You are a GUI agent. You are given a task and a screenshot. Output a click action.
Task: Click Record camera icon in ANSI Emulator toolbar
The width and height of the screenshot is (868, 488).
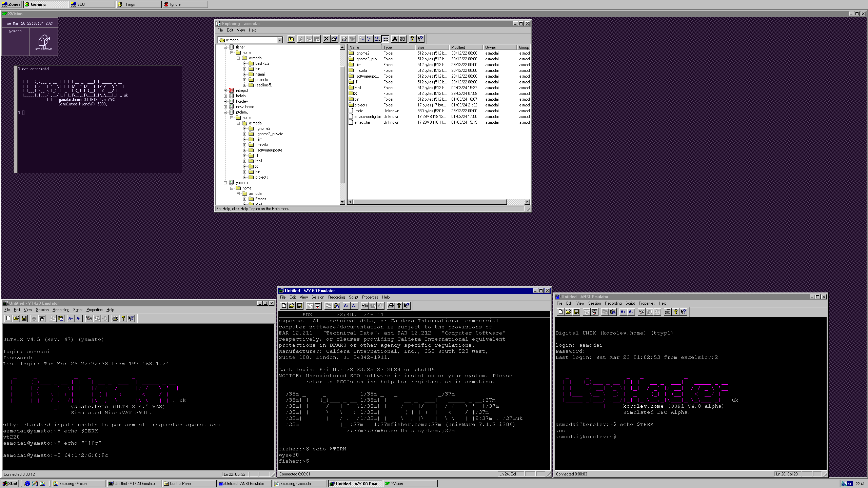(x=642, y=312)
